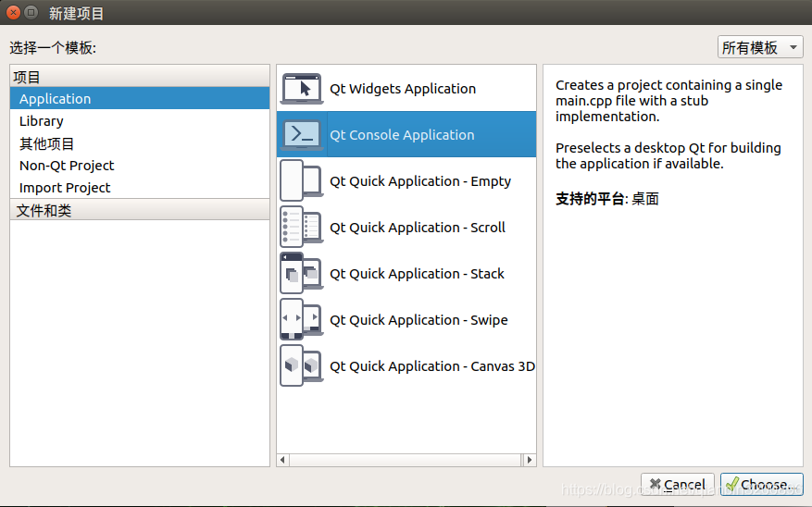Select Qt Widgets Application template text
The height and width of the screenshot is (507, 812).
pos(403,89)
